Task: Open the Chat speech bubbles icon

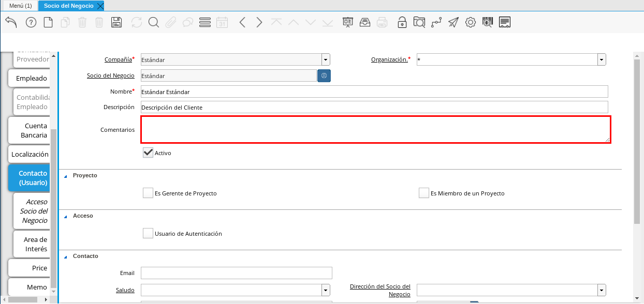Action: pos(188,22)
